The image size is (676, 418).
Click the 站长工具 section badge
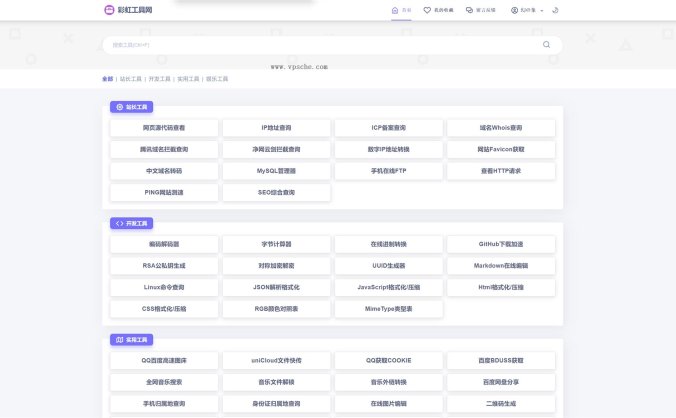pos(131,106)
